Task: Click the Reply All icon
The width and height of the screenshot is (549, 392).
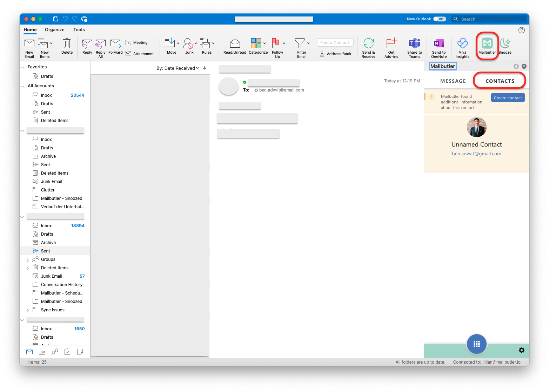Action: 100,43
